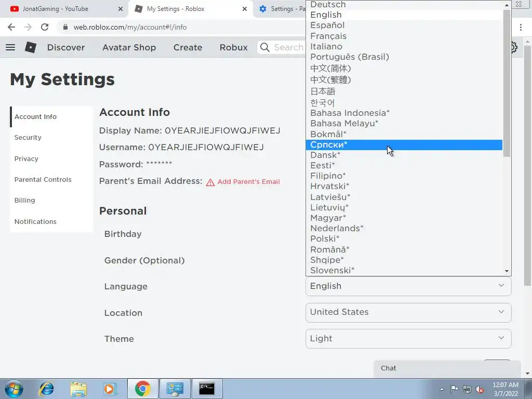
Task: Choose Português (Brasil) from list
Action: [404, 57]
